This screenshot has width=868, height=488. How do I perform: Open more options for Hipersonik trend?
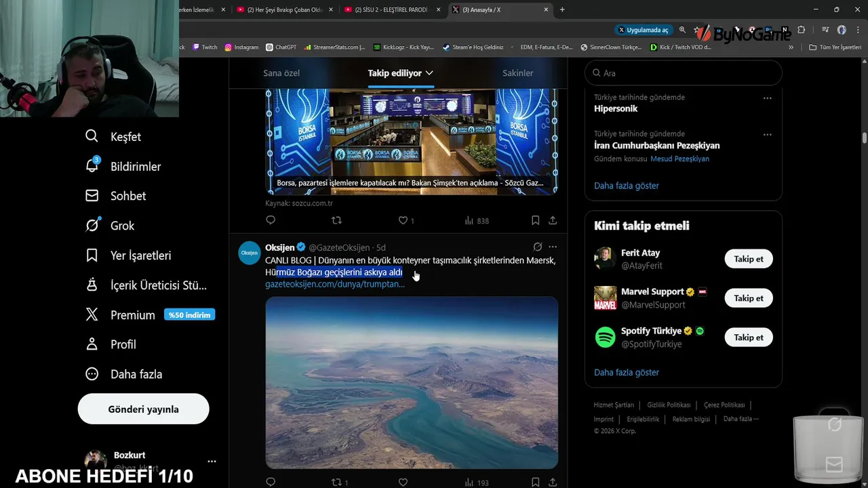[x=767, y=98]
